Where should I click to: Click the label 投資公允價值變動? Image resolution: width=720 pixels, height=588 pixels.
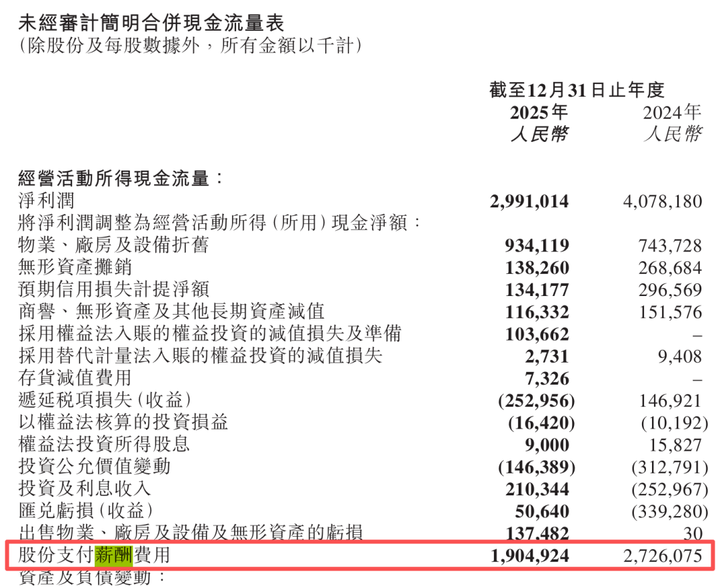95,466
